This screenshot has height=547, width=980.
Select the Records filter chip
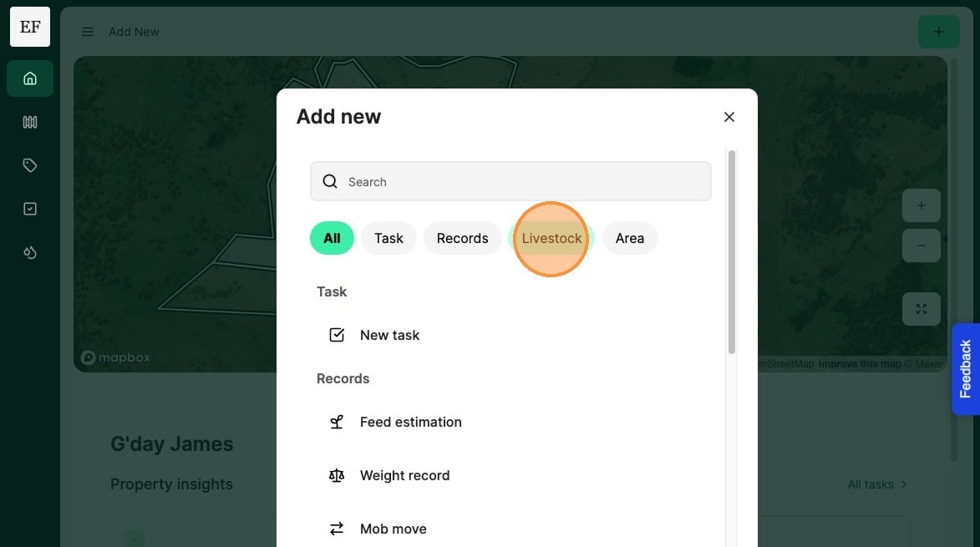pyautogui.click(x=463, y=238)
